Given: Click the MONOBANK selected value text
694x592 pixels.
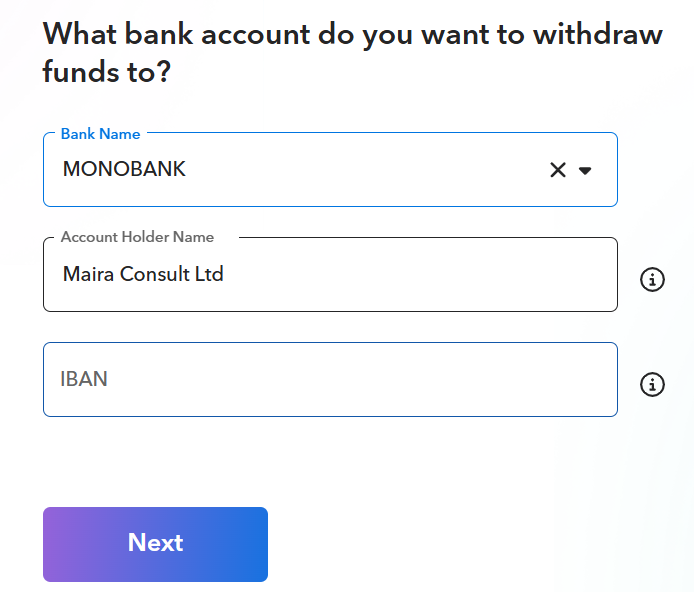Looking at the screenshot, I should point(124,169).
